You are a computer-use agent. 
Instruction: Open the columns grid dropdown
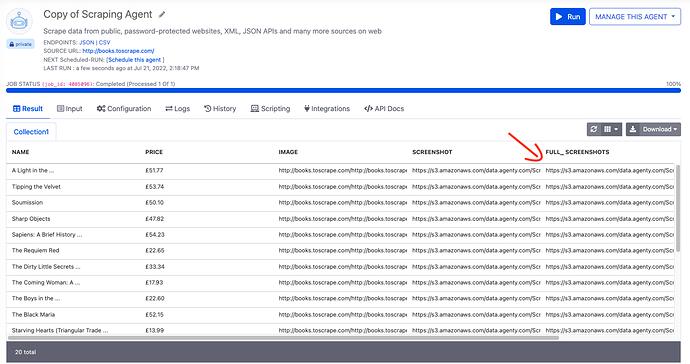click(611, 129)
